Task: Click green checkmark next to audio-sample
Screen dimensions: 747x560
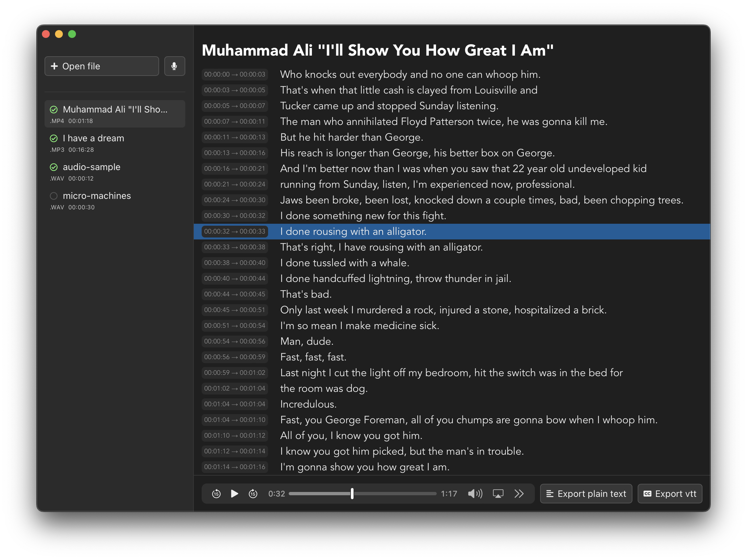Action: click(x=54, y=167)
